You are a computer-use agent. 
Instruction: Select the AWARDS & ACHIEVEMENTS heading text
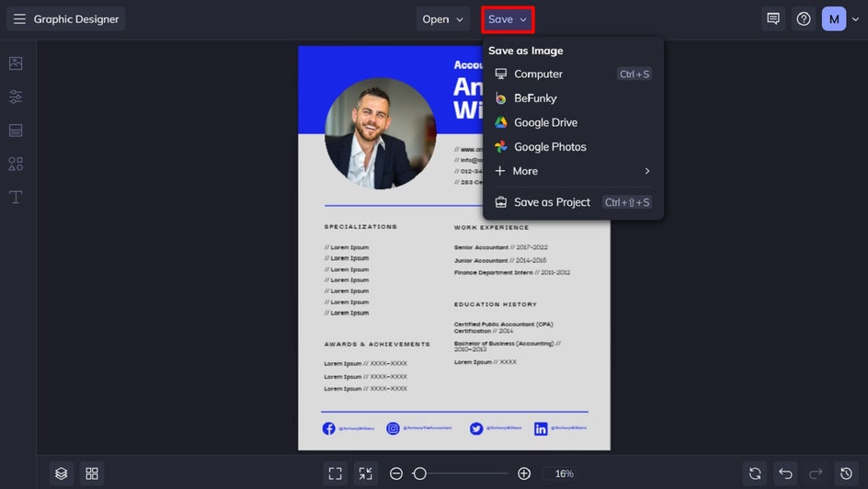pyautogui.click(x=377, y=344)
